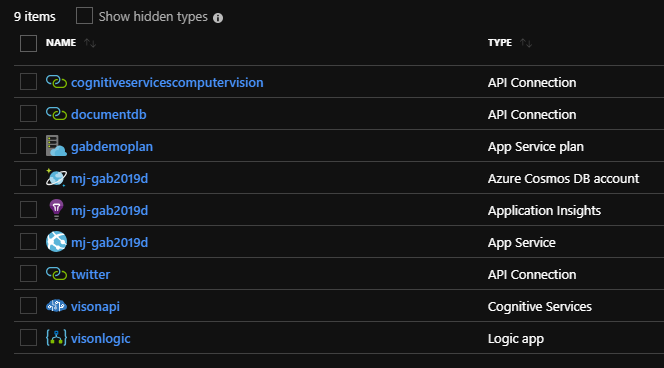Click the twitter API connection icon
Image resolution: width=664 pixels, height=368 pixels.
(x=56, y=274)
